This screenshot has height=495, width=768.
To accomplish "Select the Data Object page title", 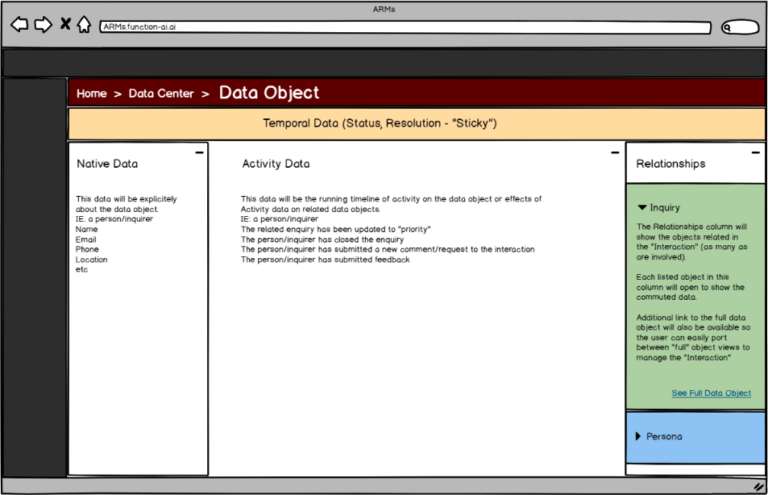I will coord(269,93).
